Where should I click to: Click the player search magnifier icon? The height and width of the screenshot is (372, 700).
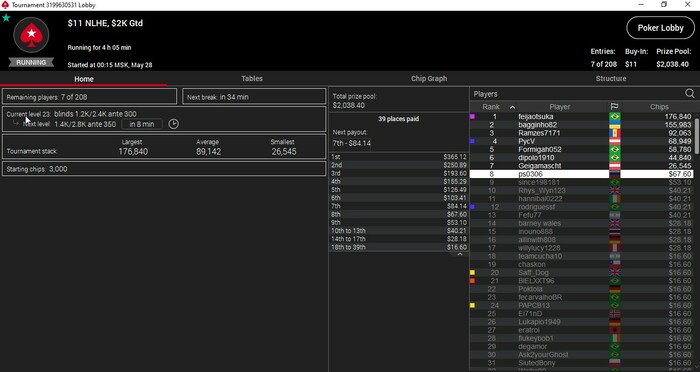tap(690, 94)
